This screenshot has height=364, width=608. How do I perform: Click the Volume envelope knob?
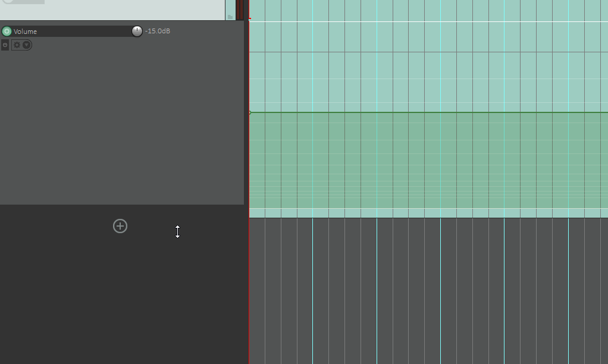click(137, 32)
